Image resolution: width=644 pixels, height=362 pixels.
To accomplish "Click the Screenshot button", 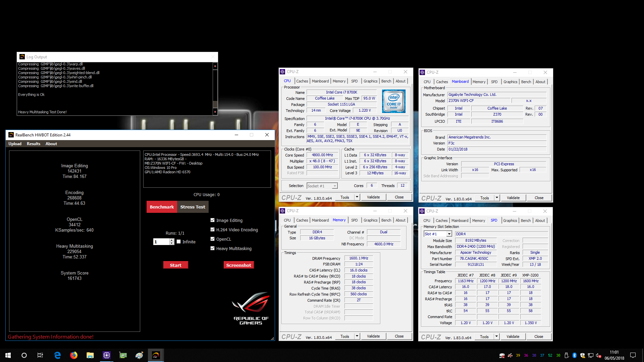I will tap(238, 265).
